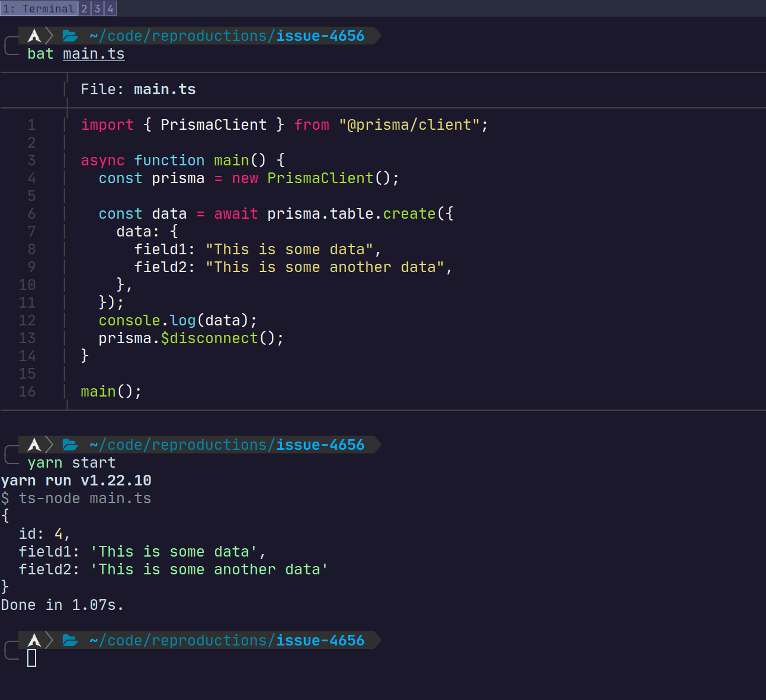Viewport: 766px width, 700px height.
Task: Click the arrow tip ending the first path segment
Action: (x=376, y=36)
